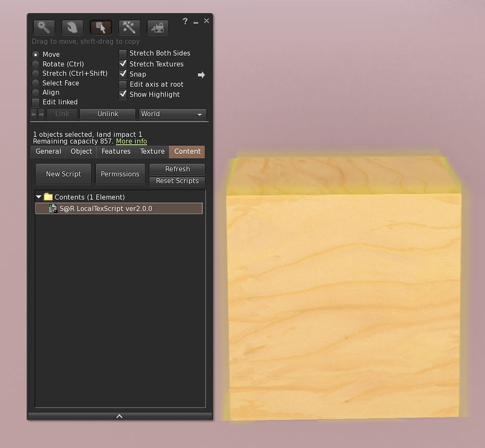485x448 pixels.
Task: Open the World coordinate dropdown
Action: pos(172,114)
